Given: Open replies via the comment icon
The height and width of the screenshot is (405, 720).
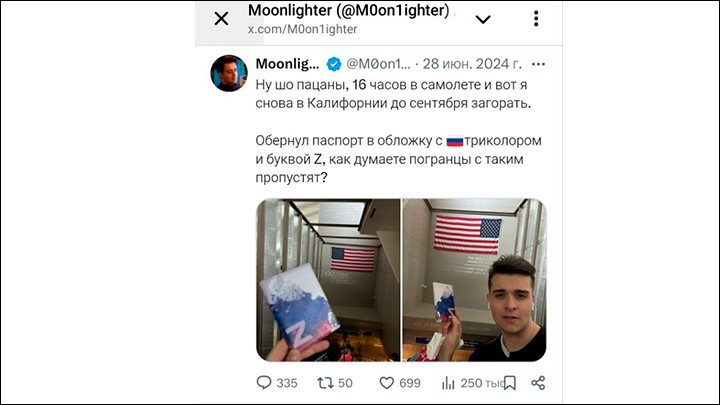Looking at the screenshot, I should click(x=264, y=382).
